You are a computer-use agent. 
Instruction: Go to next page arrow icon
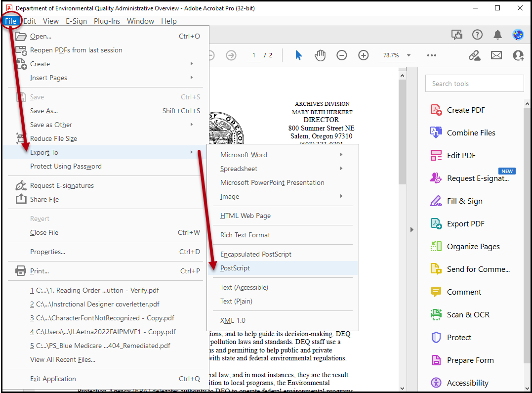pyautogui.click(x=231, y=55)
